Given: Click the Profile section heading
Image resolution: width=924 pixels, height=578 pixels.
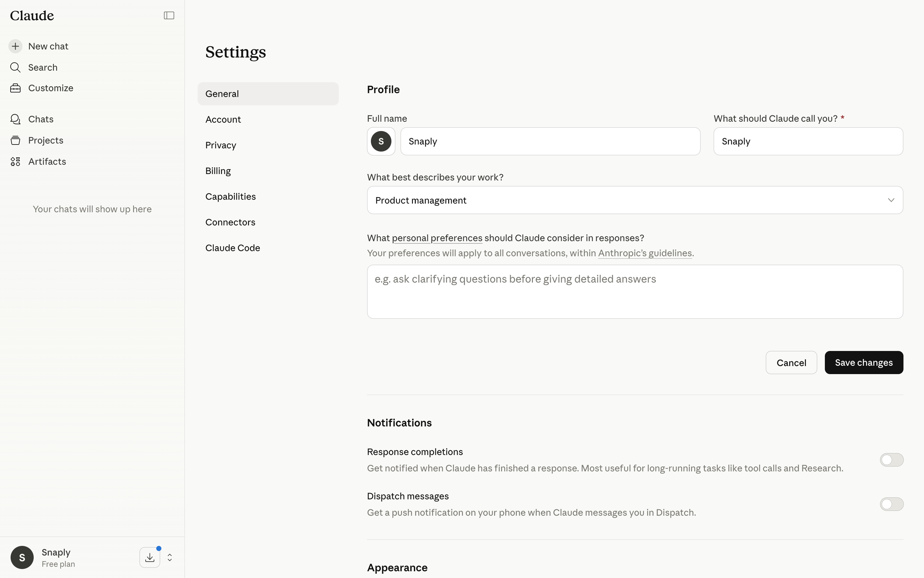Looking at the screenshot, I should [383, 90].
